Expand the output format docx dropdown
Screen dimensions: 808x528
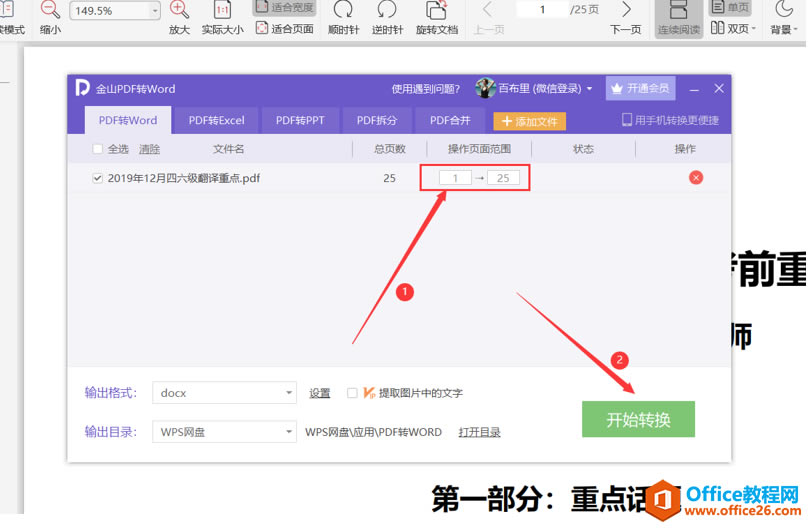[x=289, y=393]
